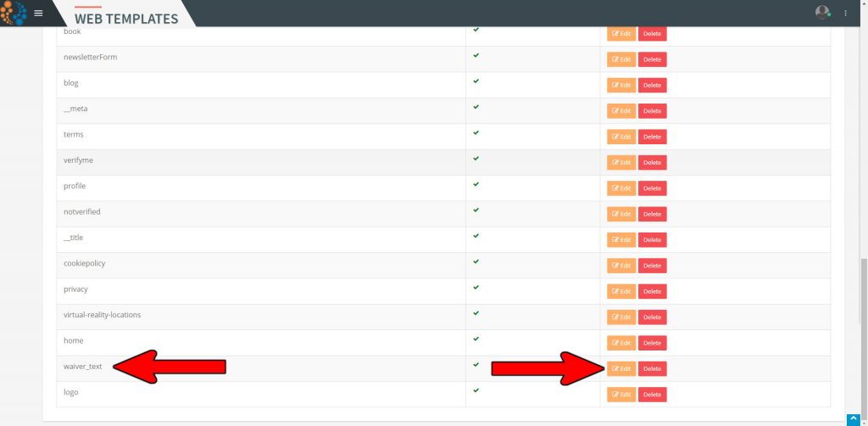Delete the verifyme template
The image size is (868, 426).
point(652,162)
